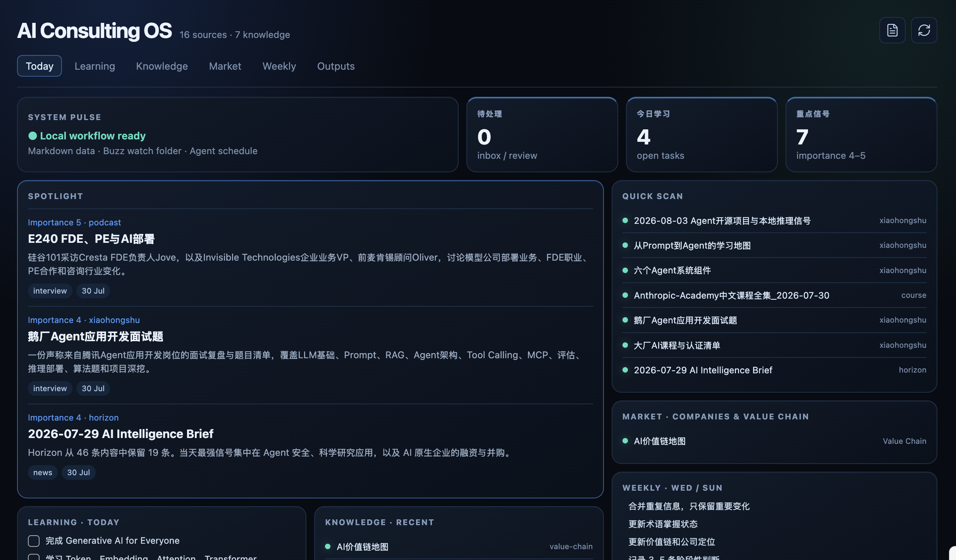The width and height of the screenshot is (956, 560).
Task: Open the 重点信号 importance 4–5 card
Action: click(x=861, y=134)
